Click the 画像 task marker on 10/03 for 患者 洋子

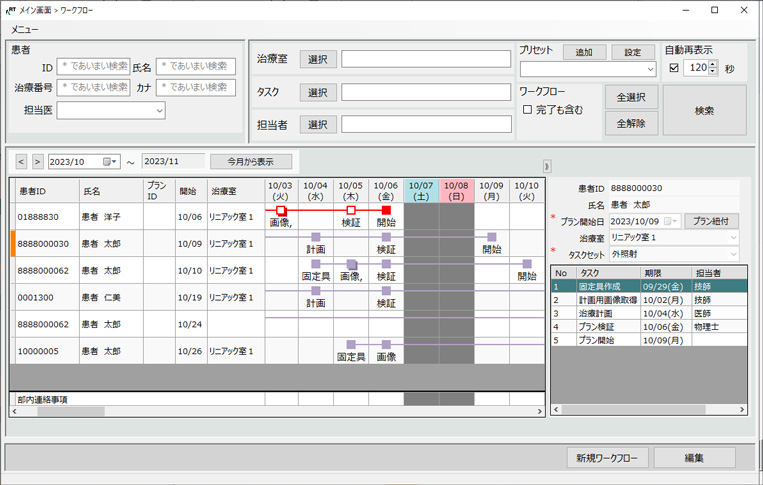[x=281, y=211]
